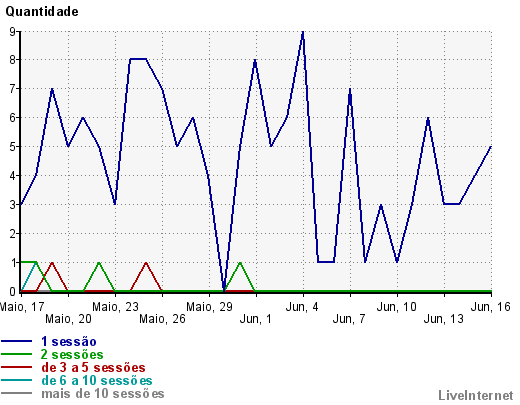Click the blue line swatch for 1 sessão
This screenshot has width=520, height=405.
[x=16, y=341]
